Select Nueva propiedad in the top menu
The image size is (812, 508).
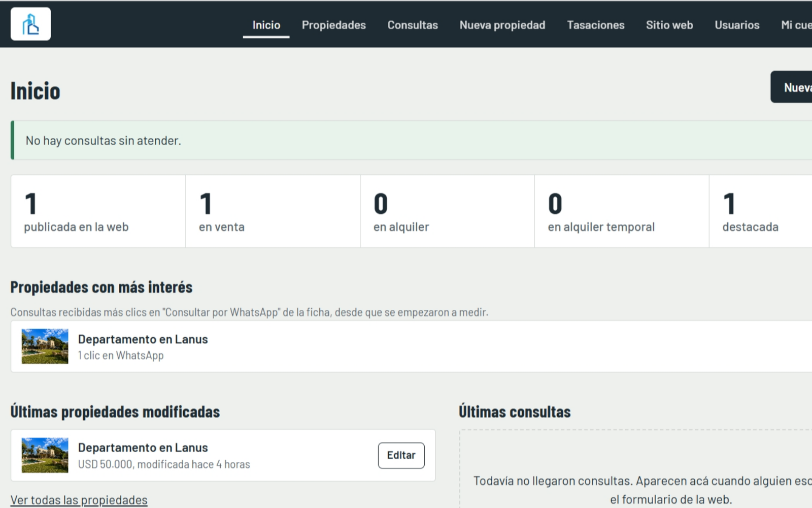tap(502, 25)
